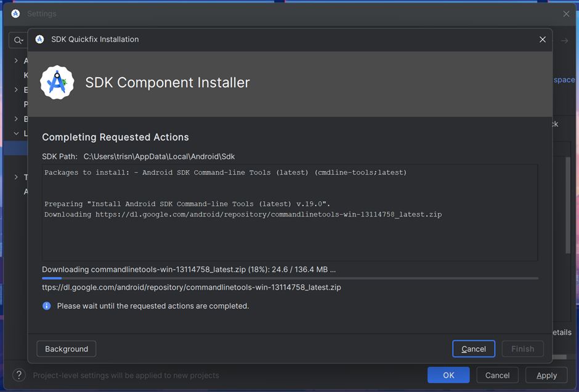579x392 pixels.
Task: Click the download progress bar
Action: pos(290,278)
